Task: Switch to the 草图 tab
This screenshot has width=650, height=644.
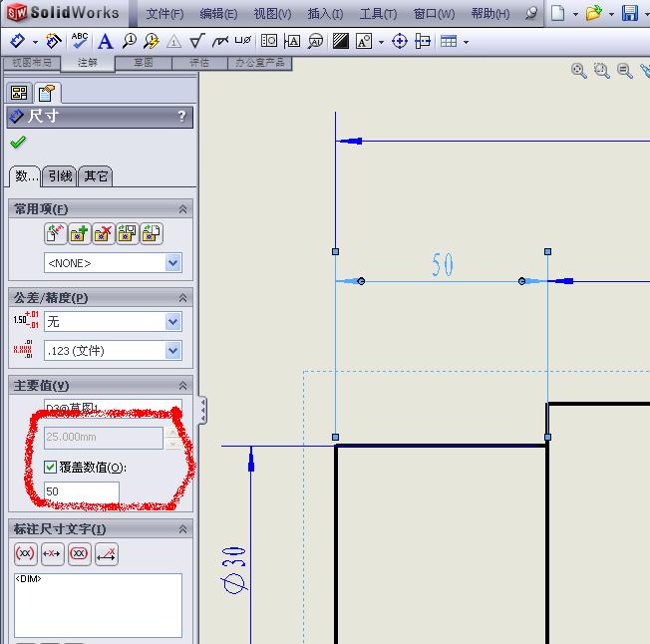Action: tap(143, 63)
